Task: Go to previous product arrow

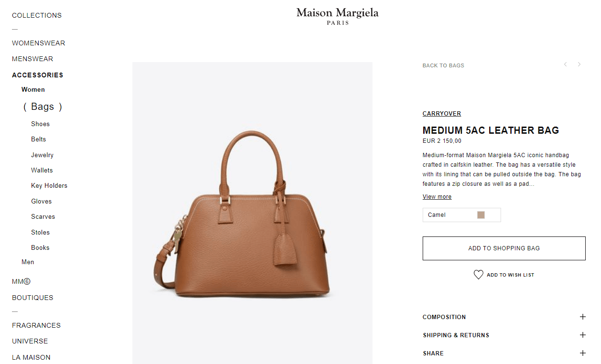Action: tap(565, 64)
